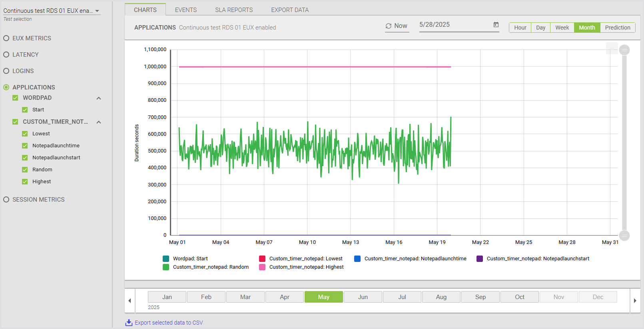Click the Now refresh icon
644x329 pixels.
pos(388,26)
